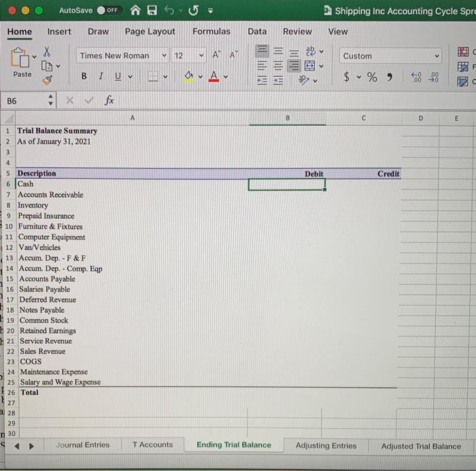Open the Data ribbon tab

point(257,31)
